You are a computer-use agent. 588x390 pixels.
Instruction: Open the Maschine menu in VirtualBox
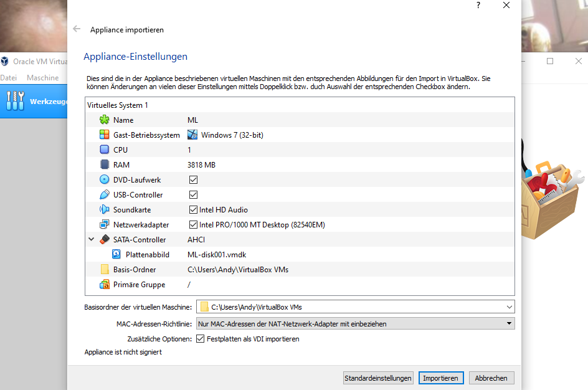43,78
